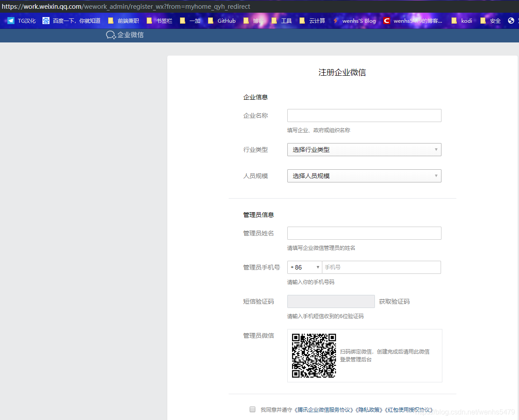519x420 pixels.
Task: Open the 安全 bookmark folder
Action: click(x=491, y=21)
